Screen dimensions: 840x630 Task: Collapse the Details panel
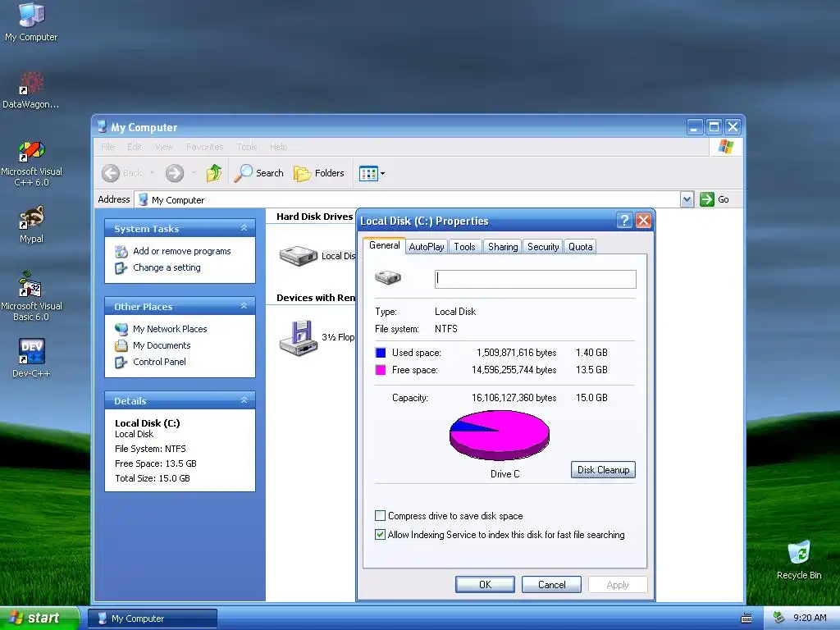(244, 400)
